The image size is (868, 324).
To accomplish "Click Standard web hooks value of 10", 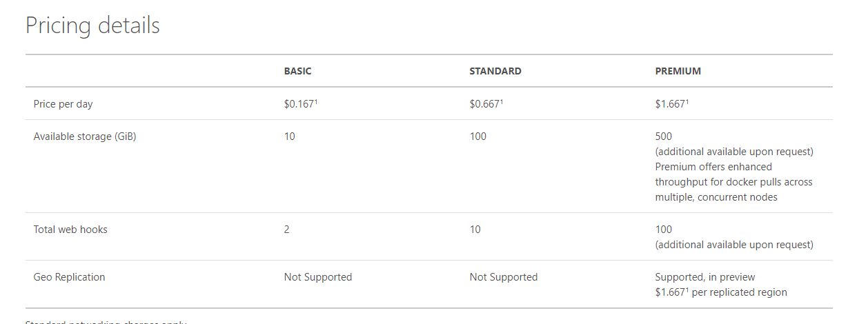I will click(475, 230).
